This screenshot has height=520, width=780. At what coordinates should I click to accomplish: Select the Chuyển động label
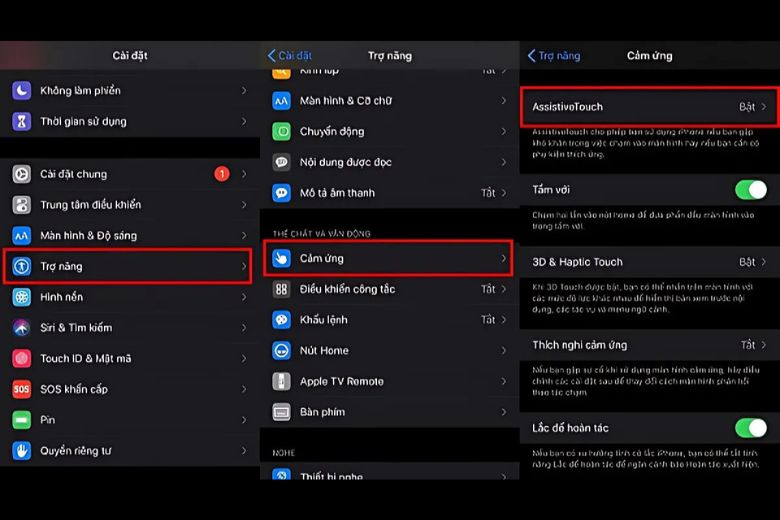tap(332, 132)
